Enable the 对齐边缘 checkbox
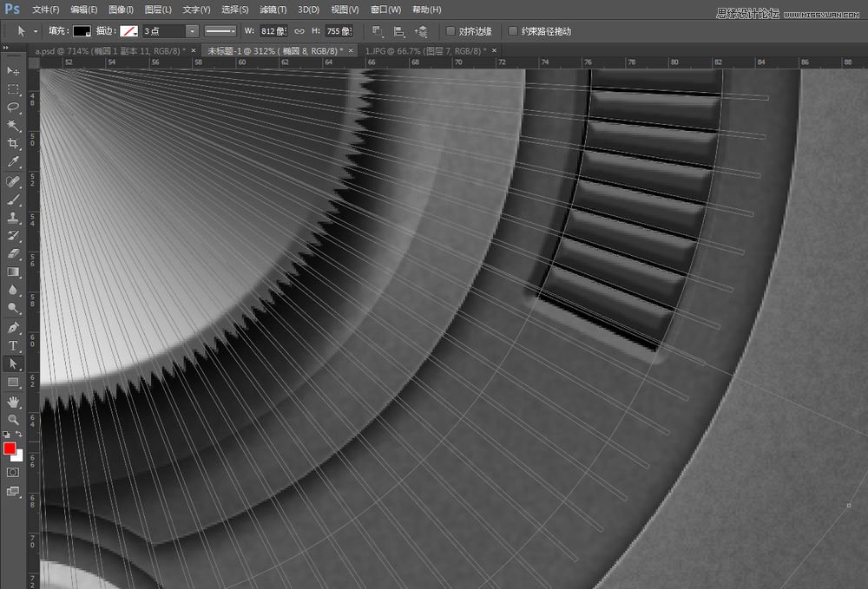The width and height of the screenshot is (868, 589). [450, 31]
